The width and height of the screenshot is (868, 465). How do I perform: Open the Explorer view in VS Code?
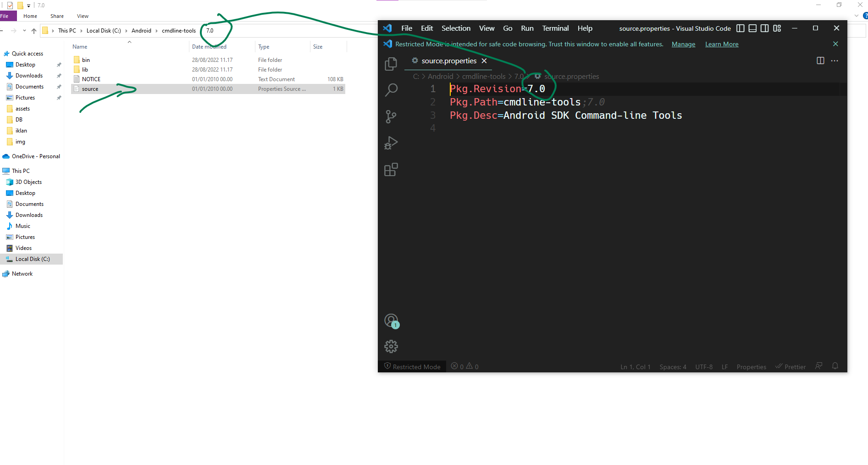tap(391, 64)
